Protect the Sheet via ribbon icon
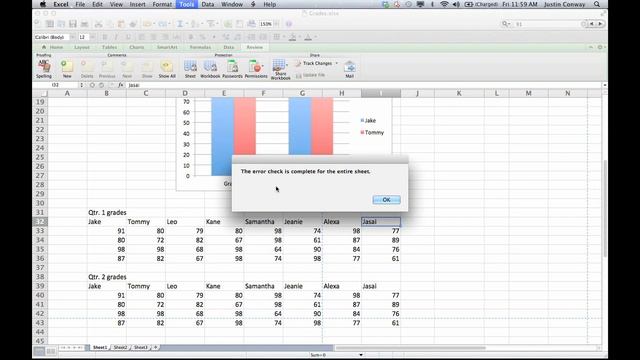The width and height of the screenshot is (640, 360). pyautogui.click(x=190, y=68)
